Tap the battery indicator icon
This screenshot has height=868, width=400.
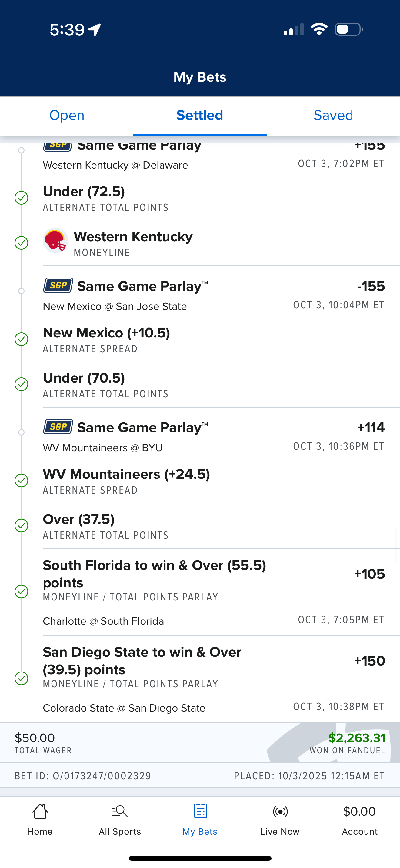[349, 29]
